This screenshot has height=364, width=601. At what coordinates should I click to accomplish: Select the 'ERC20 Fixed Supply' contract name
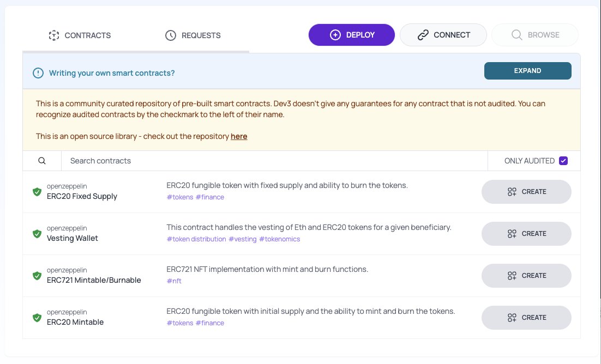click(x=82, y=196)
